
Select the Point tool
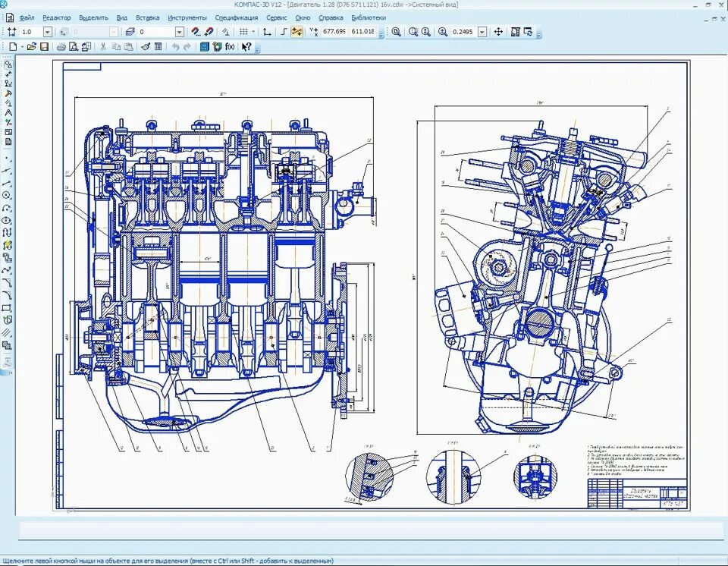pyautogui.click(x=7, y=159)
